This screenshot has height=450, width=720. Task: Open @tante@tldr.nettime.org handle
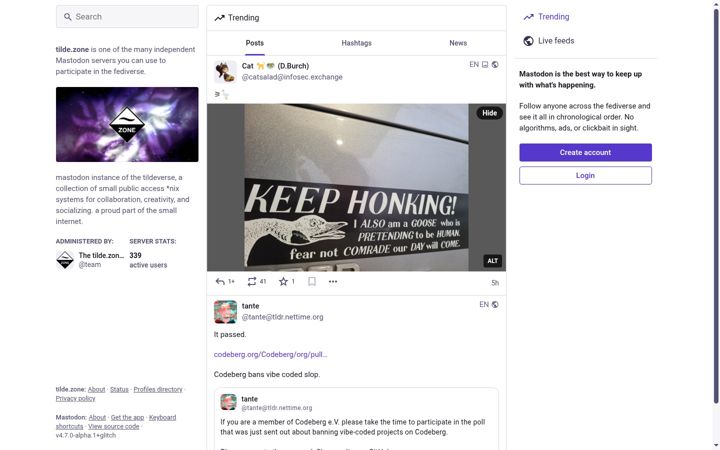tap(282, 317)
